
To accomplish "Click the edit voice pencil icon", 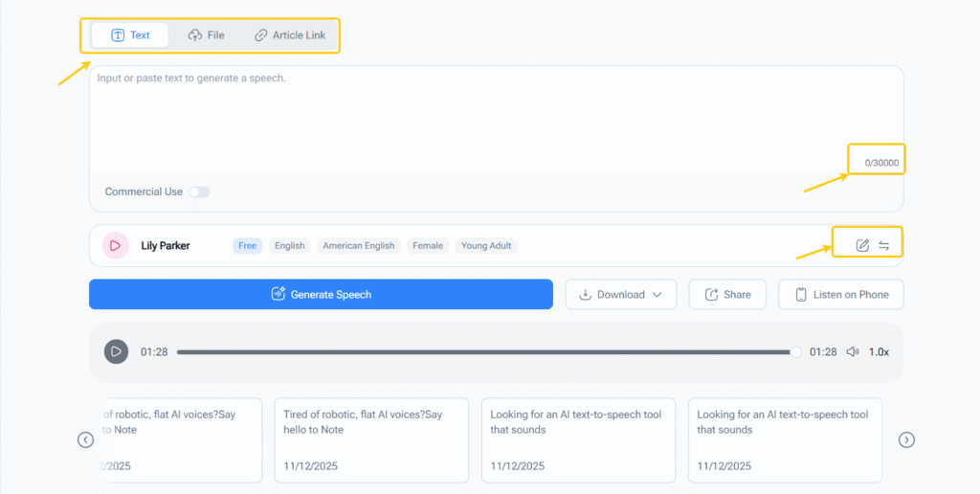I will click(862, 246).
